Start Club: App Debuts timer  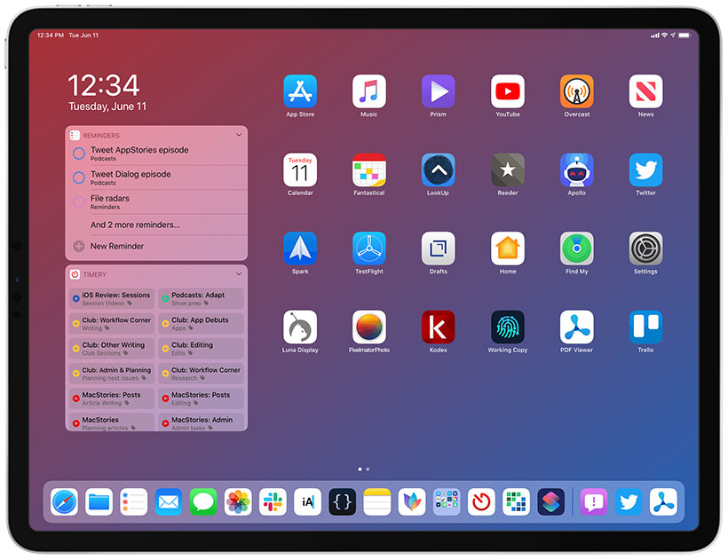pyautogui.click(x=202, y=323)
